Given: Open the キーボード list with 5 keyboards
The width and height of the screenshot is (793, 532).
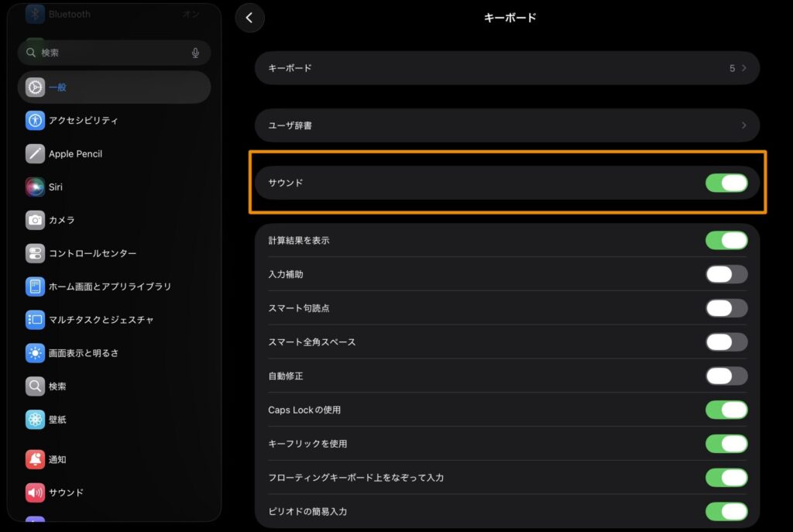Looking at the screenshot, I should point(506,68).
